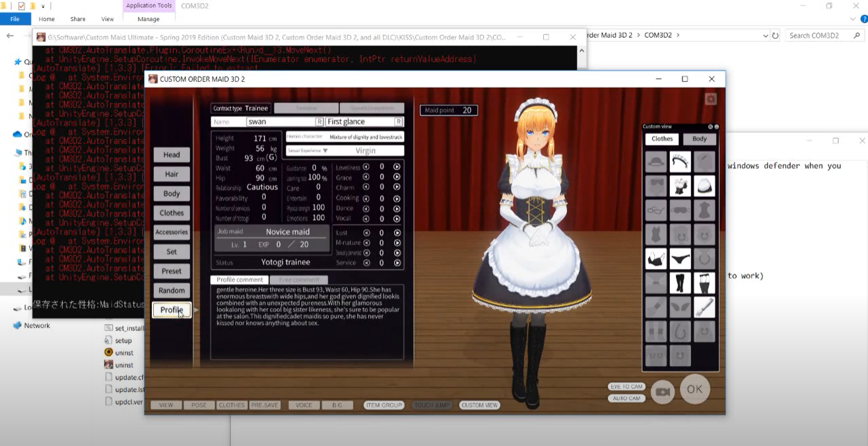Choose the white gloves icon

tap(704, 307)
